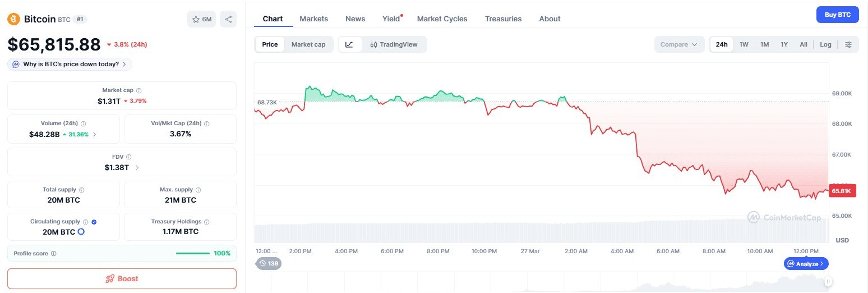Click the Market cap info icon
The height and width of the screenshot is (293, 868).
tap(139, 90)
